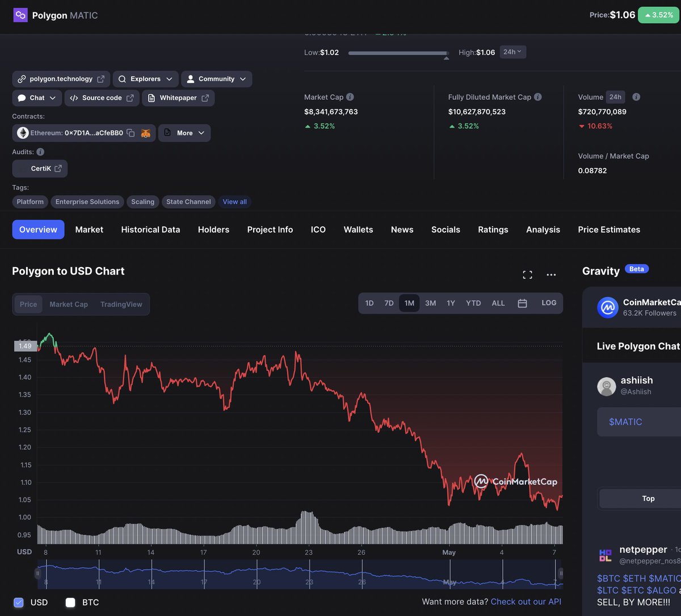Open the Overview tab

pyautogui.click(x=38, y=230)
